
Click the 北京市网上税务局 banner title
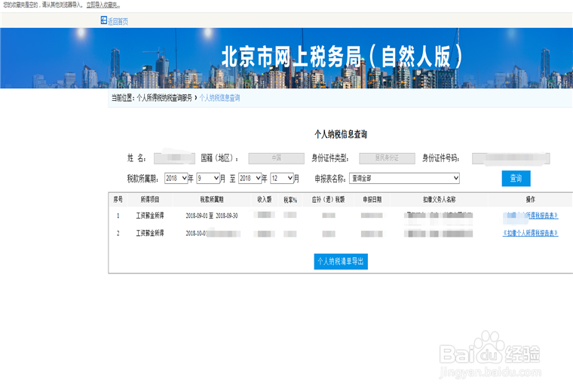[x=342, y=57]
